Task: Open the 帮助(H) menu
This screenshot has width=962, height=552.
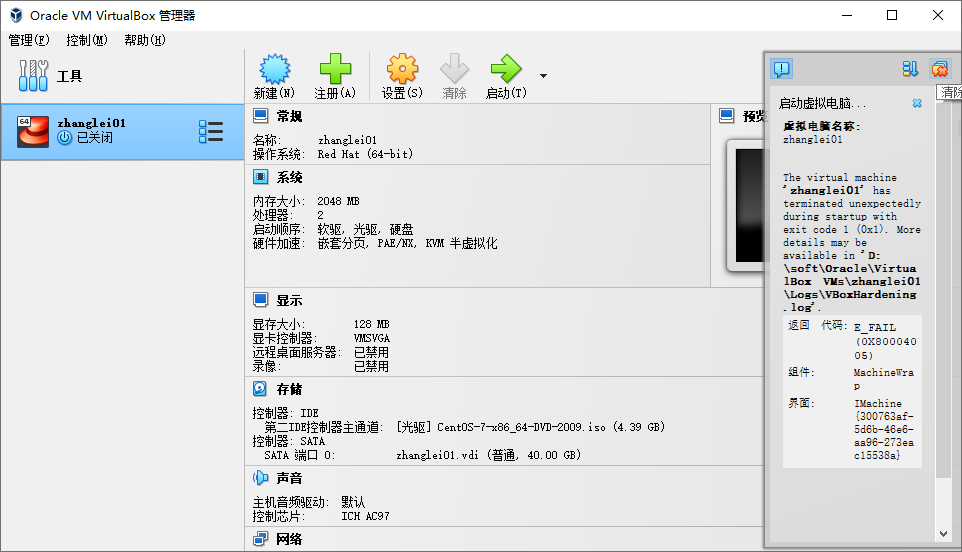Action: pyautogui.click(x=145, y=40)
